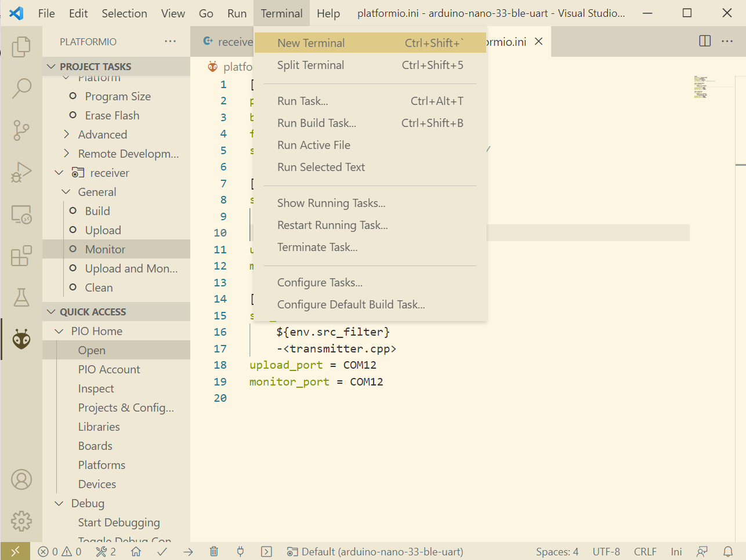
Task: Open Libraries in Quick Access
Action: click(116, 427)
